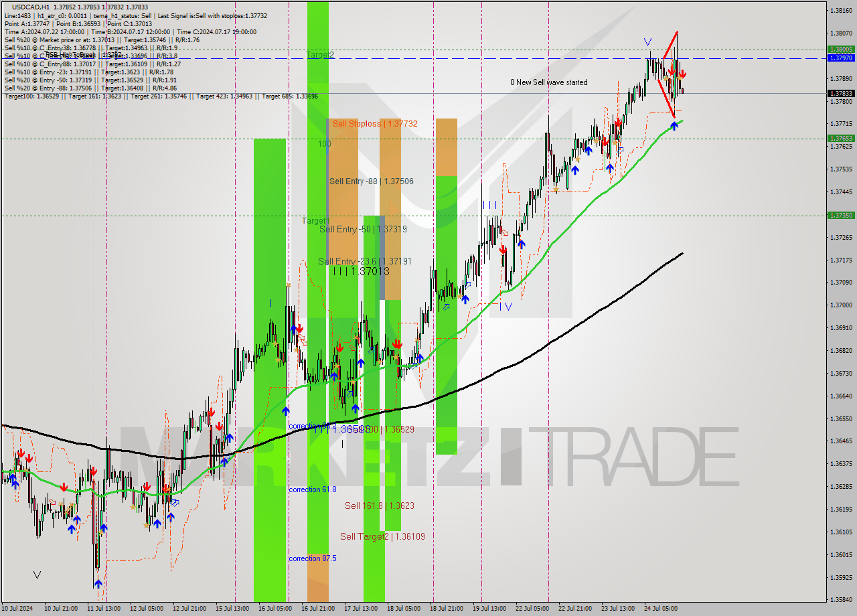Click the 1.37715 price axis label
The height and width of the screenshot is (616, 857).
pyautogui.click(x=841, y=124)
